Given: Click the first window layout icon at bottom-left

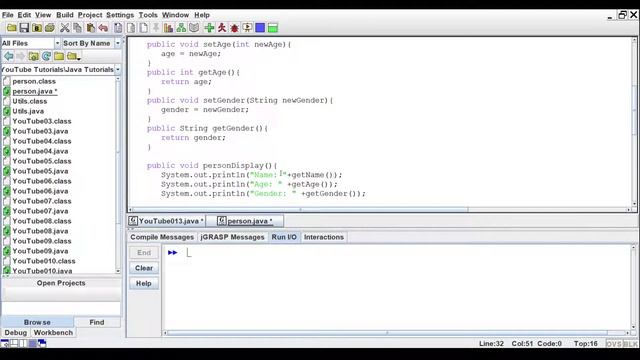Looking at the screenshot, I should pyautogui.click(x=4, y=343).
